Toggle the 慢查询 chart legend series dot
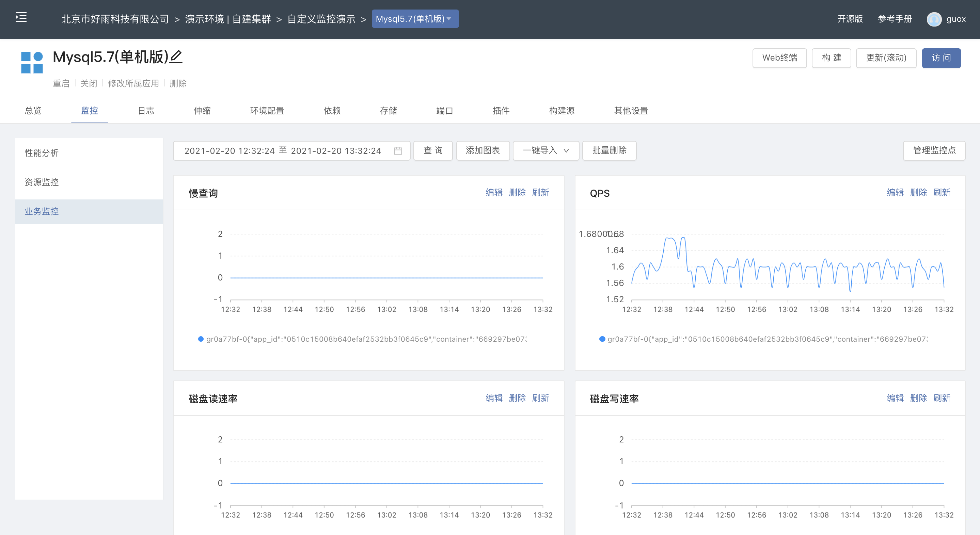The width and height of the screenshot is (980, 535). click(201, 339)
